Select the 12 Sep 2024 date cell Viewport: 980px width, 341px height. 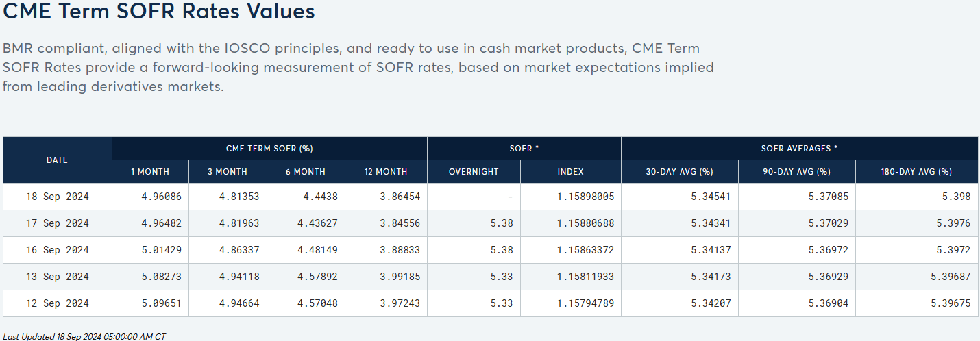click(x=58, y=303)
